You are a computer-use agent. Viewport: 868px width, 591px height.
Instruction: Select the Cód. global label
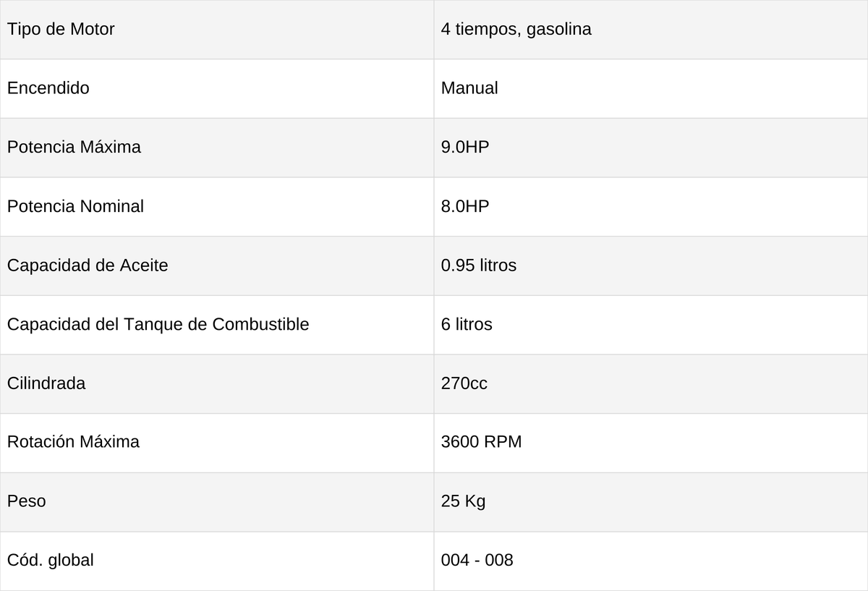tap(50, 560)
